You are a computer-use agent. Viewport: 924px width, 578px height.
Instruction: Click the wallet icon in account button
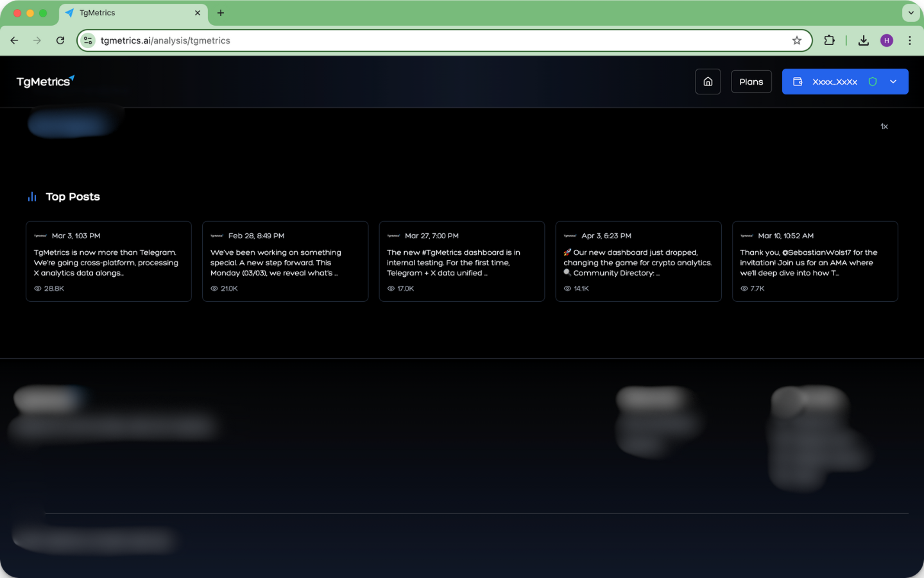pos(798,82)
